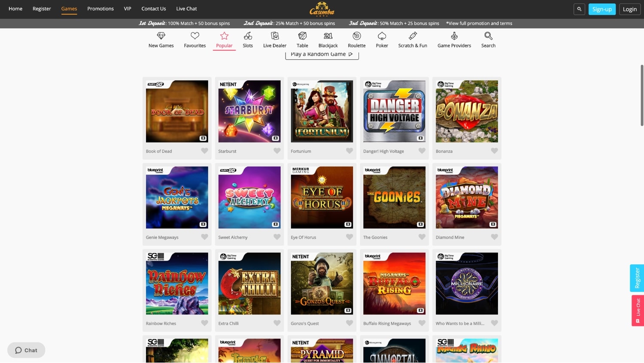644x363 pixels.
Task: Open the Slots cherries category icon
Action: pyautogui.click(x=248, y=36)
